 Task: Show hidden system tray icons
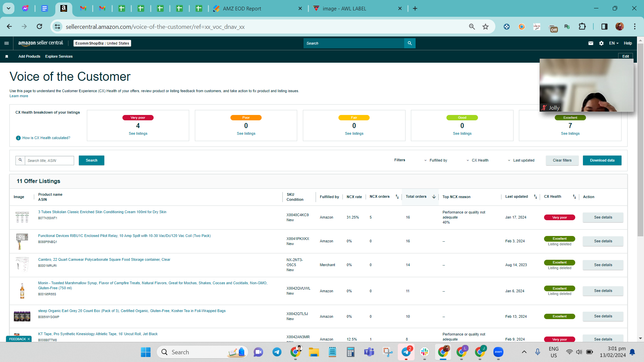pos(524,352)
